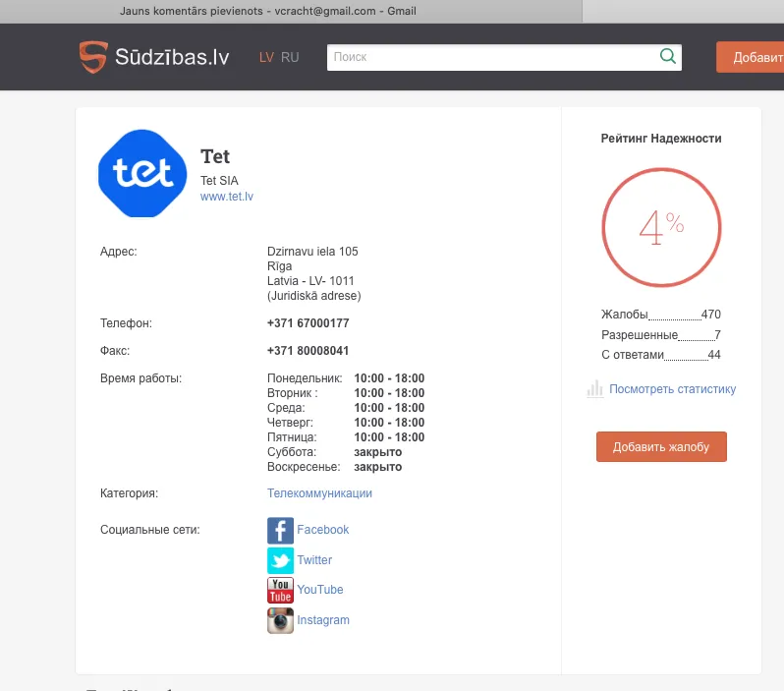
Task: Click the Воскресенье закрыто row
Action: point(334,467)
